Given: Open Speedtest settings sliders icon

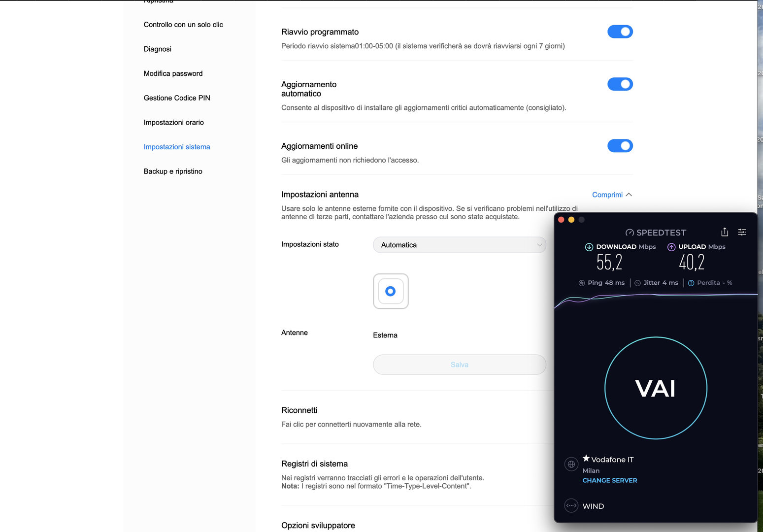Looking at the screenshot, I should coord(742,232).
